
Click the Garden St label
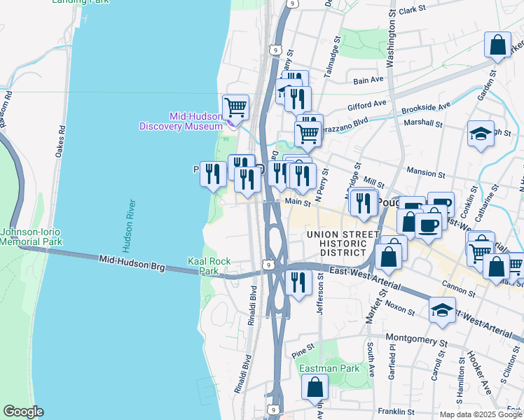click(487, 85)
